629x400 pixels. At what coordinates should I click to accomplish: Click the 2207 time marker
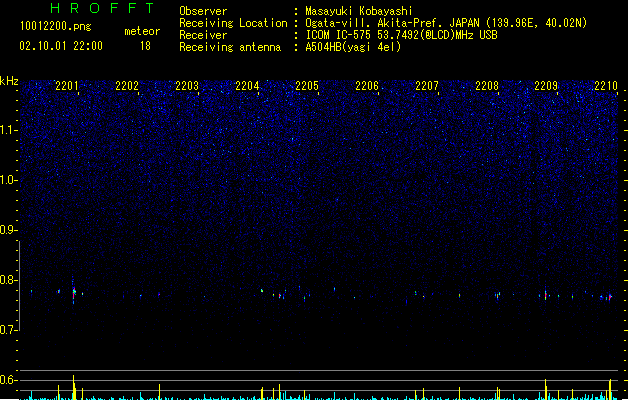[427, 86]
